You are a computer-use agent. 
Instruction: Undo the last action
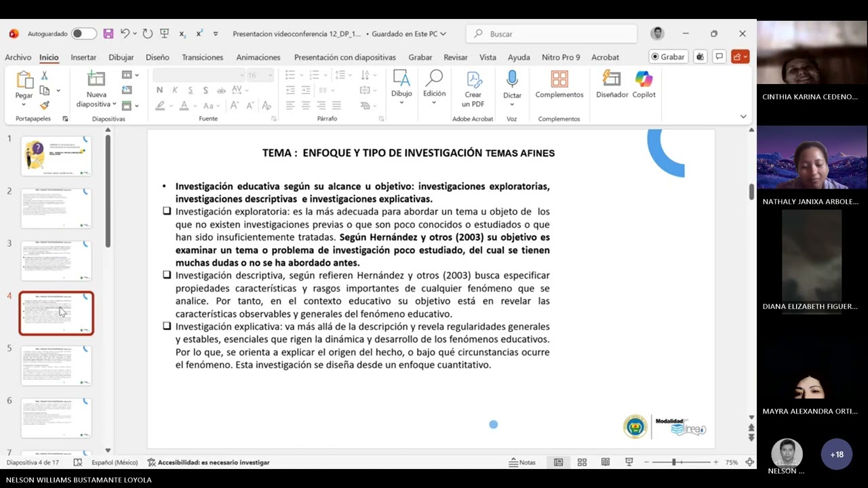tap(125, 33)
